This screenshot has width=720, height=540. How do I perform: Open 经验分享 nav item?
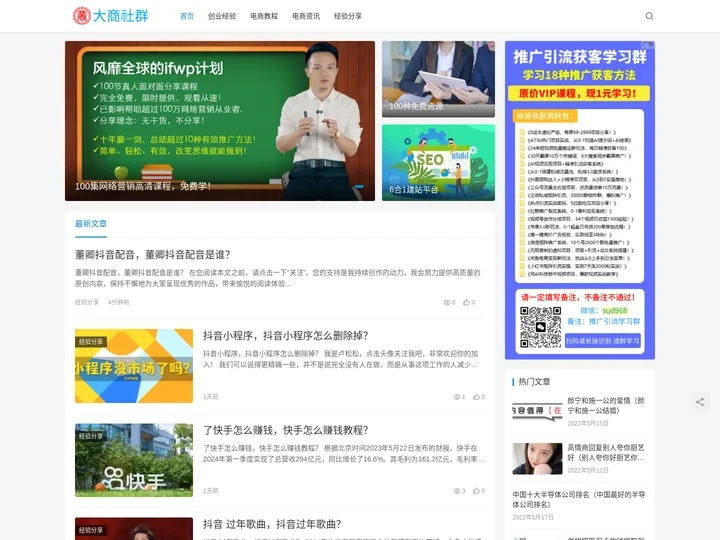coord(348,16)
